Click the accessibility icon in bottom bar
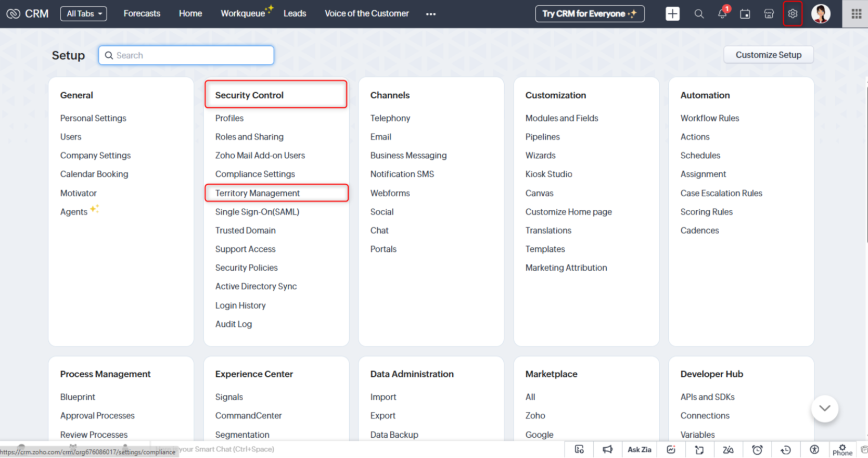This screenshot has width=868, height=458. pyautogui.click(x=814, y=450)
